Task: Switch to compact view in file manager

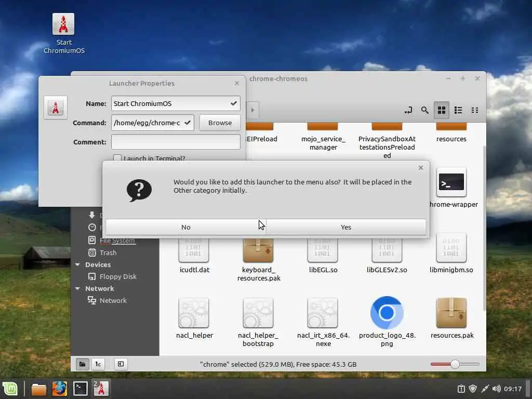Action: click(x=475, y=110)
